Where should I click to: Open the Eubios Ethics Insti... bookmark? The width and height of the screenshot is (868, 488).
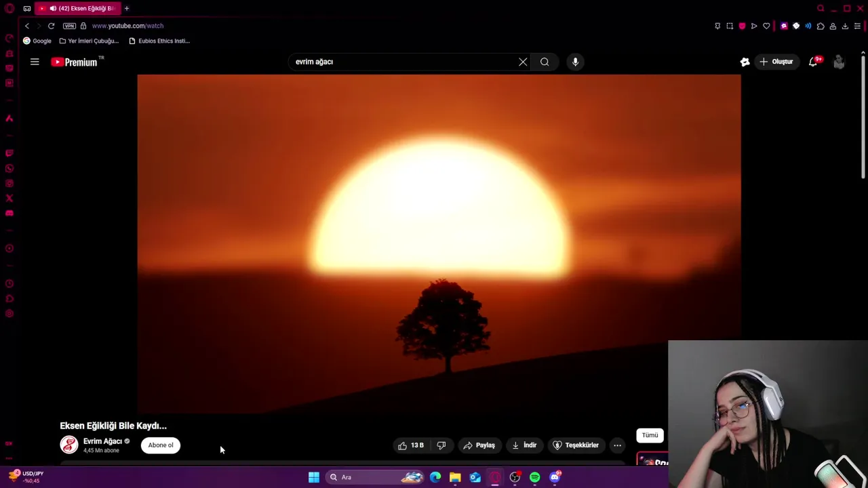[159, 41]
